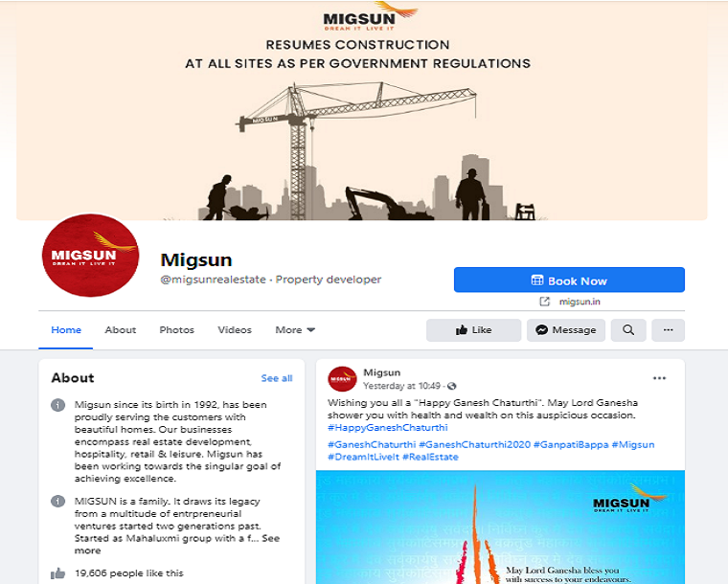The height and width of the screenshot is (584, 728).
Task: Send a Message to Migsun
Action: (565, 330)
